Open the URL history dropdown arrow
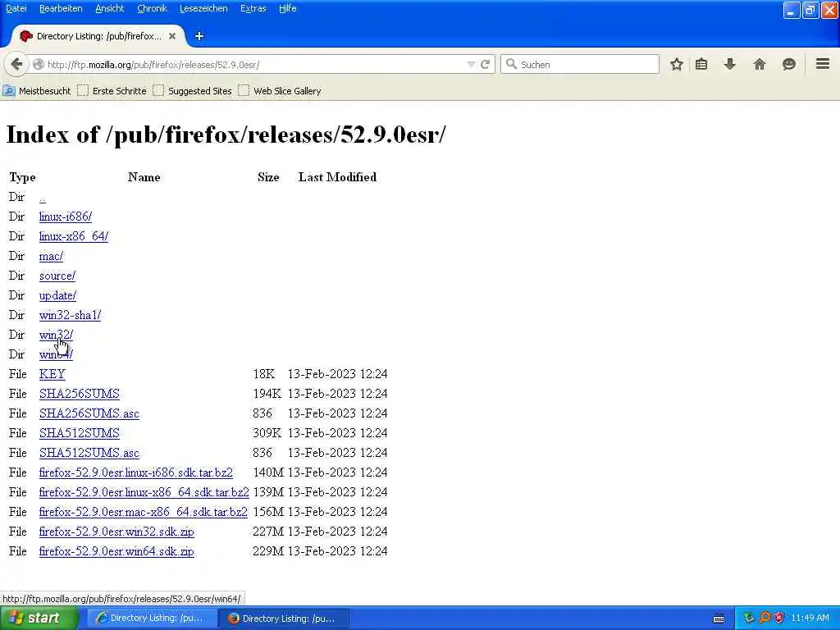Viewport: 840px width, 630px height. click(x=471, y=64)
